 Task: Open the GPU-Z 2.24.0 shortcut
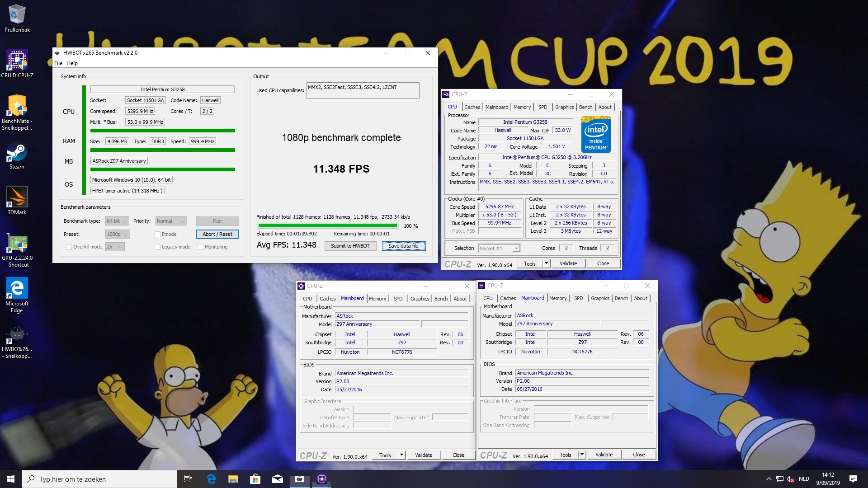[17, 250]
